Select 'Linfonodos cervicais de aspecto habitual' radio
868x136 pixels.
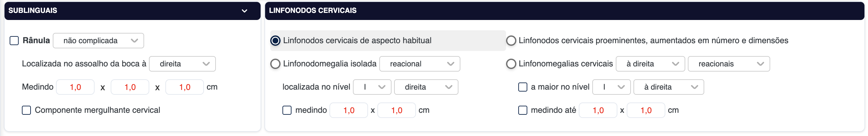pos(275,41)
